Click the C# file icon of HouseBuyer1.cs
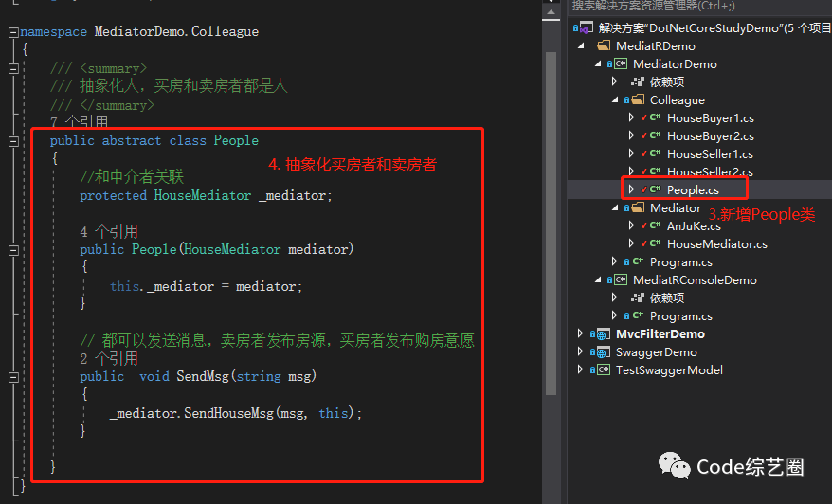This screenshot has height=504, width=832. 655,117
